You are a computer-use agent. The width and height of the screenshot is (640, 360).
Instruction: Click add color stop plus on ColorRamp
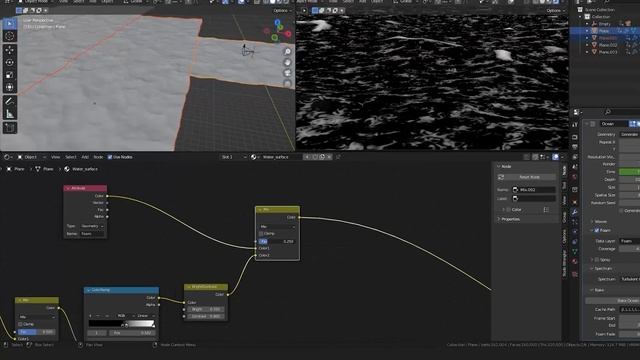tap(91, 316)
